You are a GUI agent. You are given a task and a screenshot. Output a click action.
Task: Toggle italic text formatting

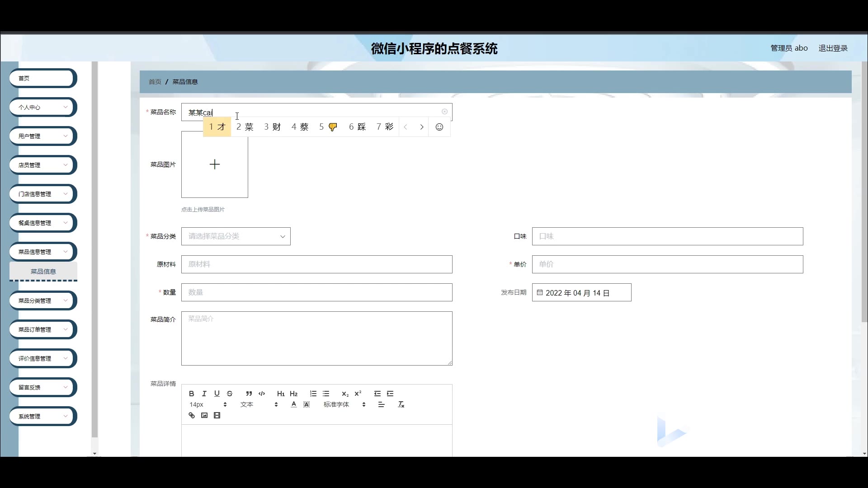[204, 394]
